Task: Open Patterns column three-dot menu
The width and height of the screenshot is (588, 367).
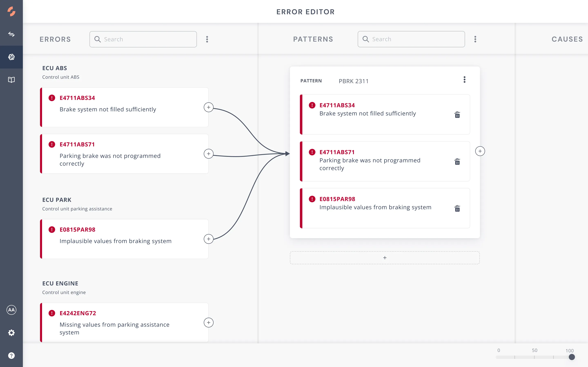Action: (475, 39)
